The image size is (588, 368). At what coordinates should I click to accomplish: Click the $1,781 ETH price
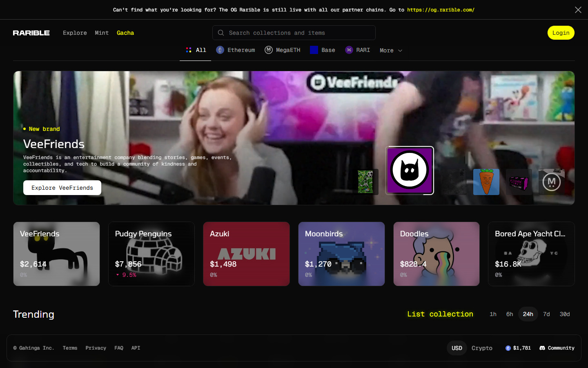pyautogui.click(x=522, y=348)
